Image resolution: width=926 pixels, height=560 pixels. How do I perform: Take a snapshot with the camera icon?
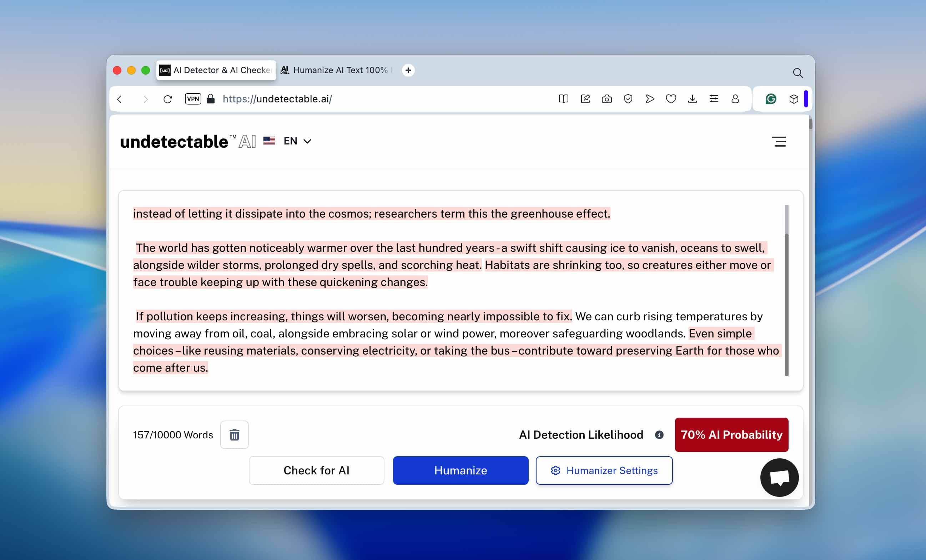(x=607, y=99)
